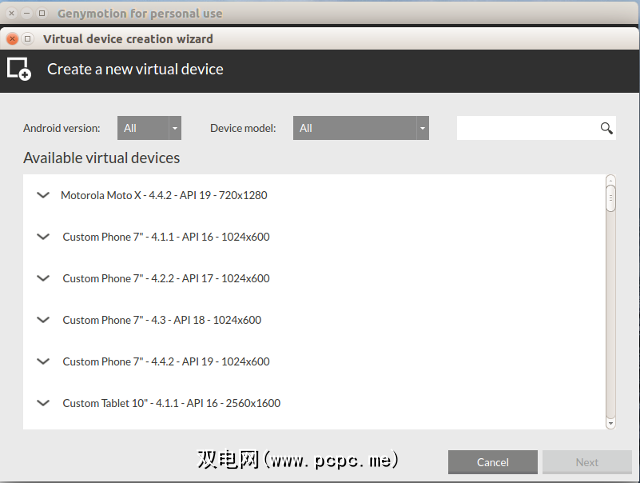Maximize the Virtual device creation wizard

(x=27, y=39)
